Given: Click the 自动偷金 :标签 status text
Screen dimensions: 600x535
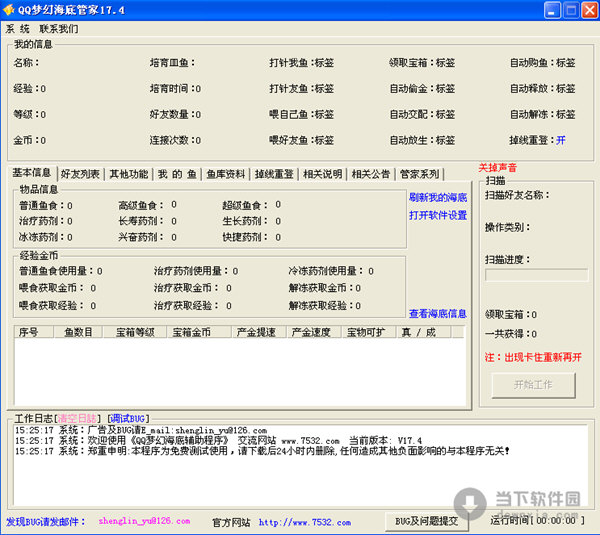Looking at the screenshot, I should click(422, 88).
